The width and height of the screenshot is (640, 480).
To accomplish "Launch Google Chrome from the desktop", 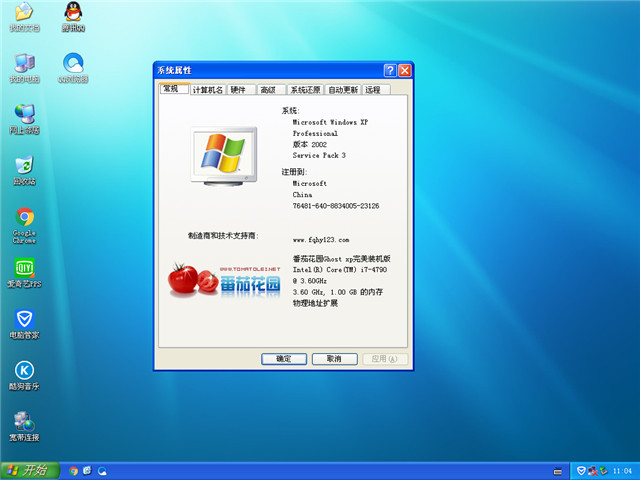I will click(x=24, y=225).
